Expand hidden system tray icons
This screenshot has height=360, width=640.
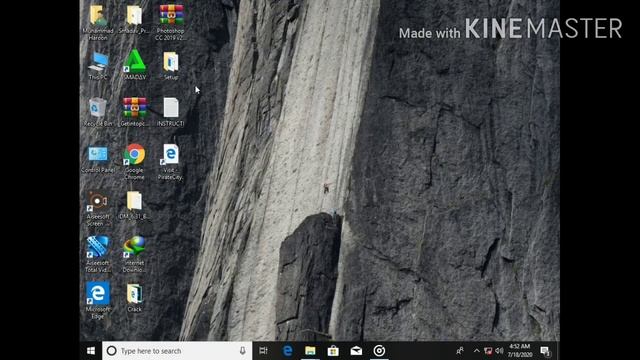(x=476, y=351)
